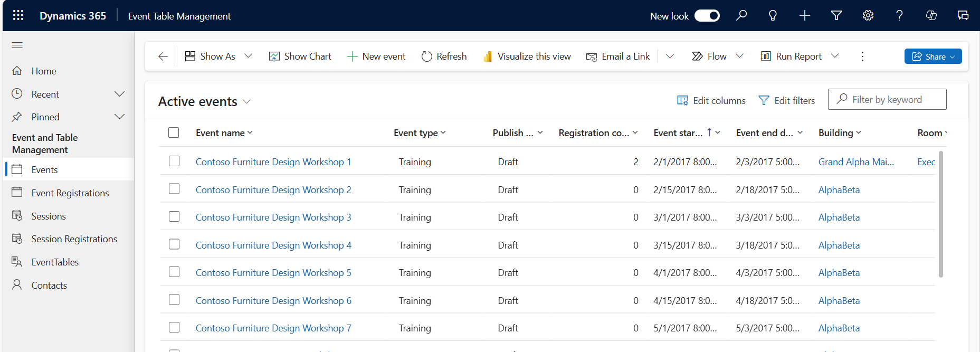The height and width of the screenshot is (352, 980).
Task: Open Event Registrations in sidebar
Action: pos(68,193)
